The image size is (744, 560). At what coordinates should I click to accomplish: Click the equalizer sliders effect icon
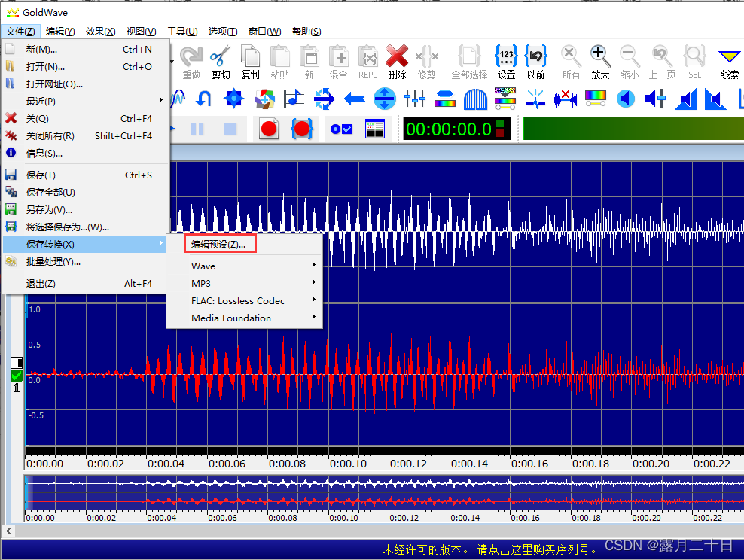pos(415,99)
